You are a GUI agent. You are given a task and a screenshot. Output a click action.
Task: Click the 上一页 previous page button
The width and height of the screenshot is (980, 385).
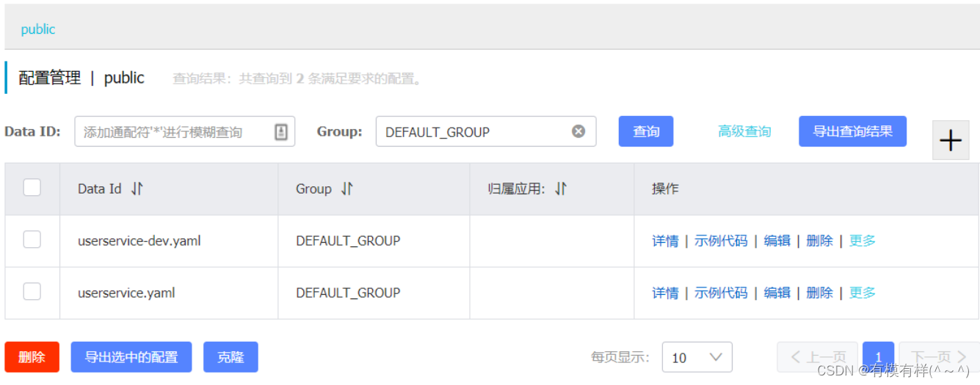(x=817, y=357)
